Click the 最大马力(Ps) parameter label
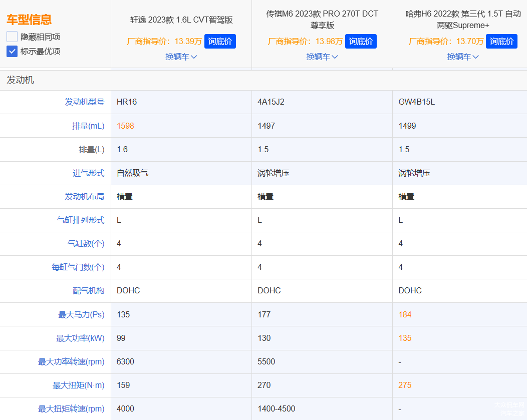The width and height of the screenshot is (527, 420). point(81,315)
